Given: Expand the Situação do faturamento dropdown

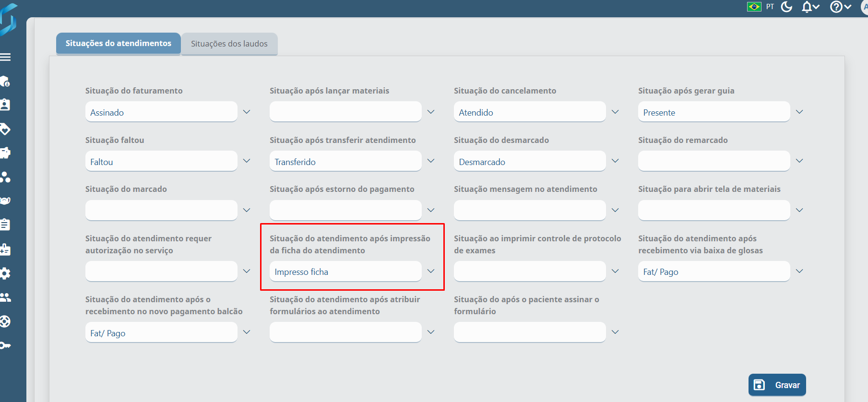Looking at the screenshot, I should click(x=247, y=112).
